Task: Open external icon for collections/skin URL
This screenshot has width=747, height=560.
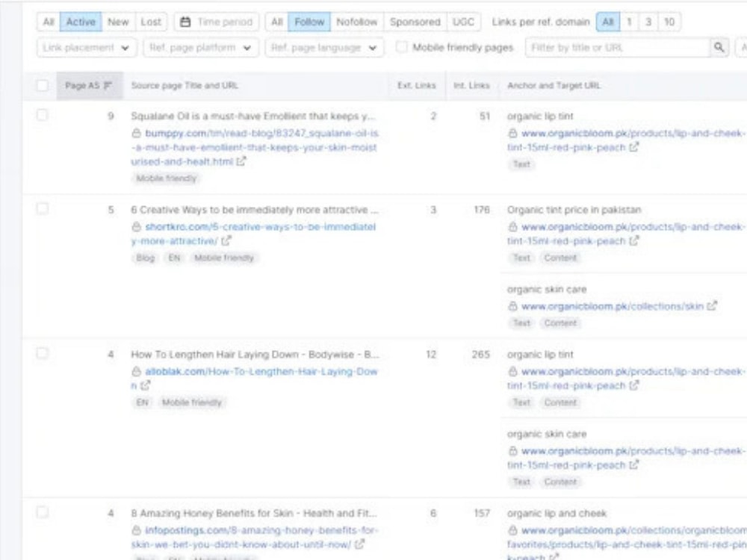Action: pos(712,306)
